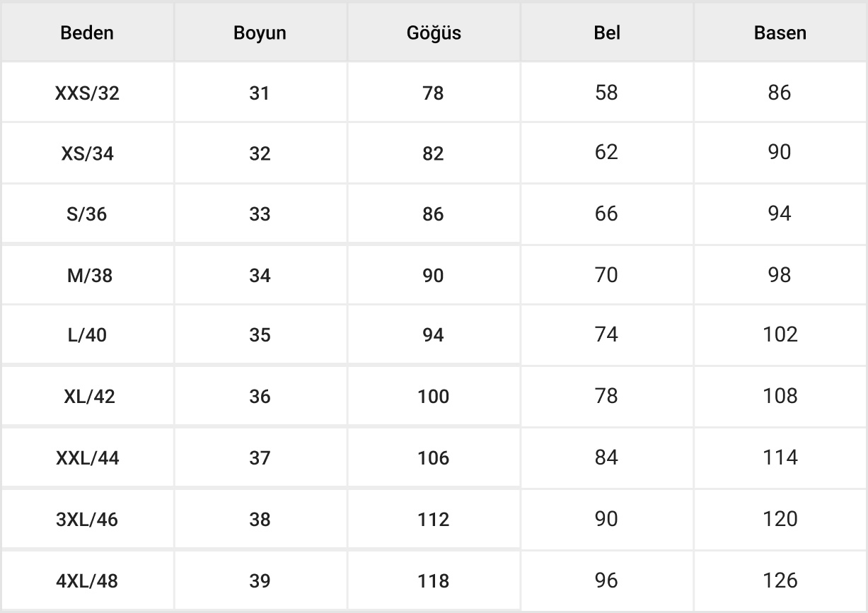Click the 3XL/46 size cell
Screen dimensions: 868x613
[87, 520]
